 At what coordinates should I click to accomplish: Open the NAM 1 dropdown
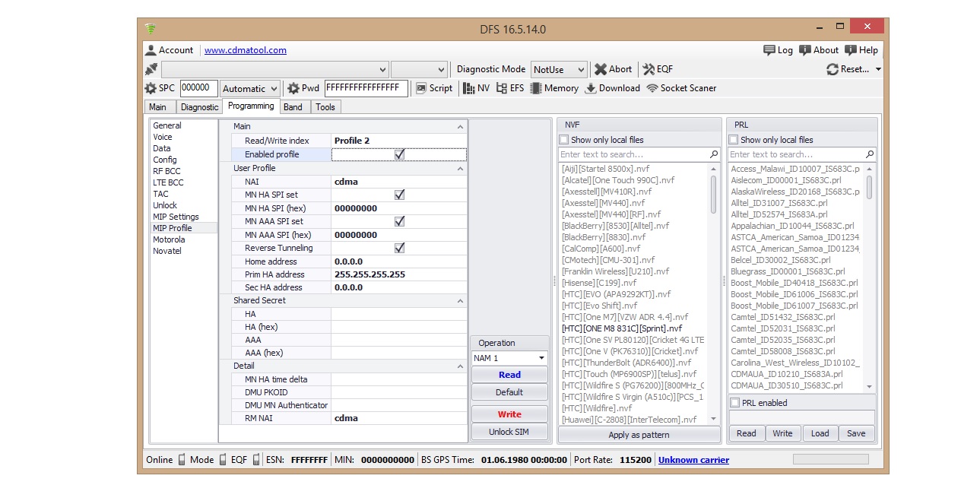[x=509, y=358]
